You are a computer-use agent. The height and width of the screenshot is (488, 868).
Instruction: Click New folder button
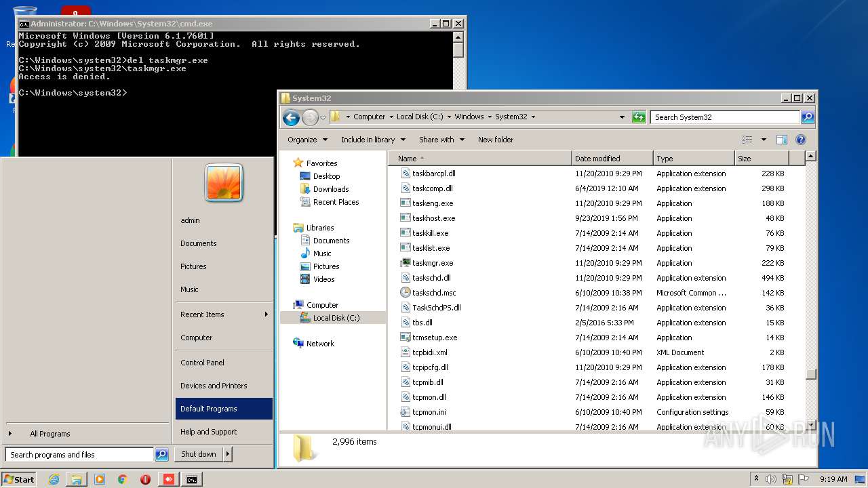coord(496,140)
